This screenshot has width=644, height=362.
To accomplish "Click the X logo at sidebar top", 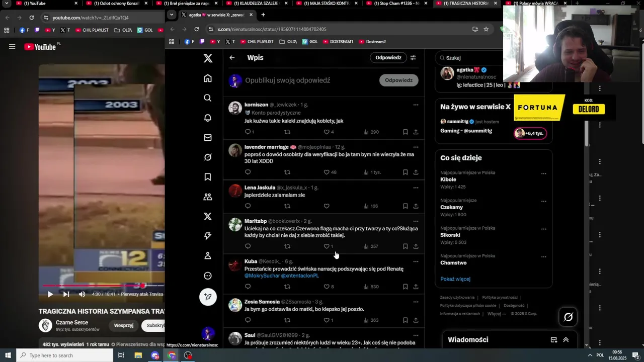I will coord(208,58).
